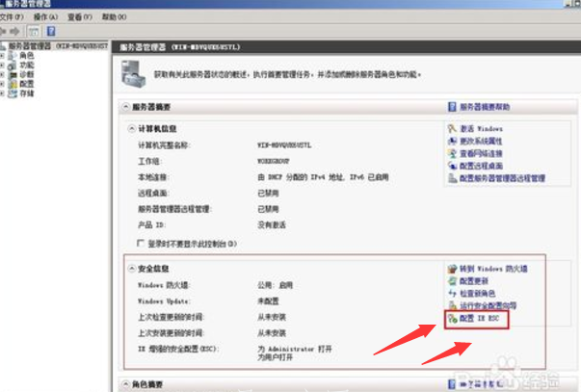Collapse the 安全信息 section
The width and height of the screenshot is (581, 392).
point(133,266)
